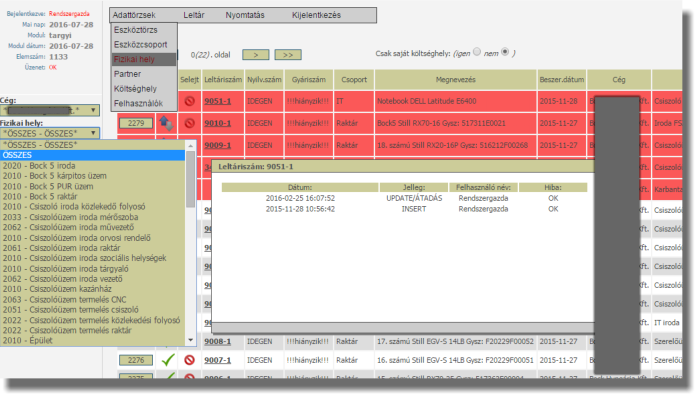
Task: Click '16. számú Still EGV-S 14LB' description cell
Action: click(x=455, y=360)
